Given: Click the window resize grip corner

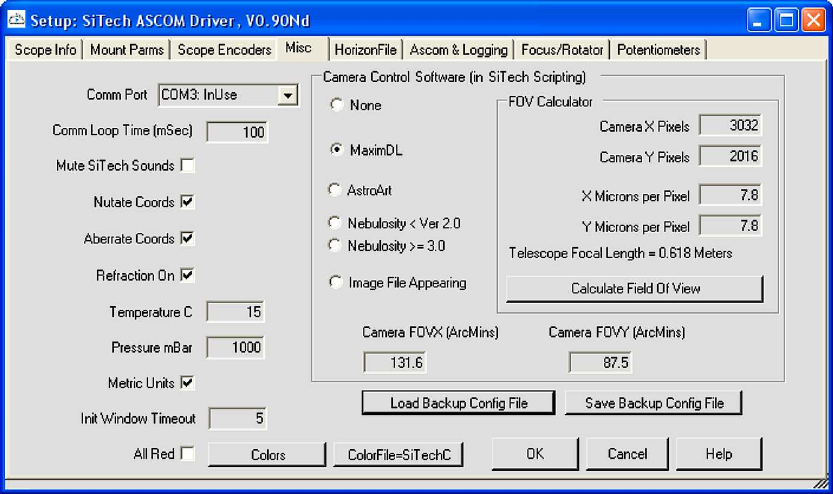Looking at the screenshot, I should pos(821,483).
